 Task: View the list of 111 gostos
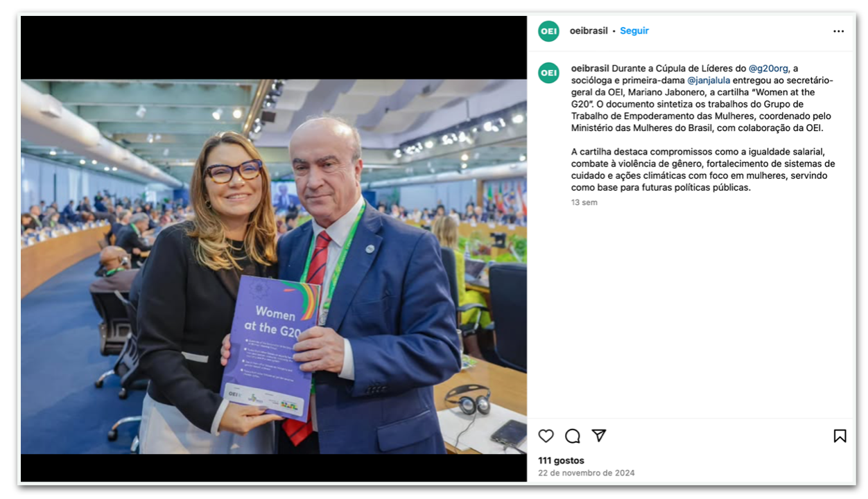pos(561,460)
